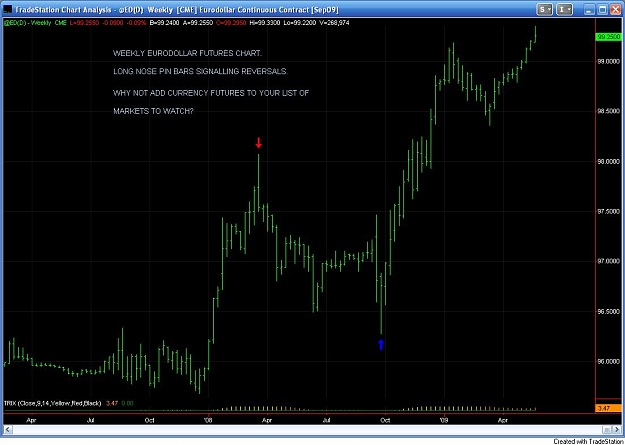Click the 98.5000 price axis label
Viewport: 625px width, 445px height.
tap(608, 111)
